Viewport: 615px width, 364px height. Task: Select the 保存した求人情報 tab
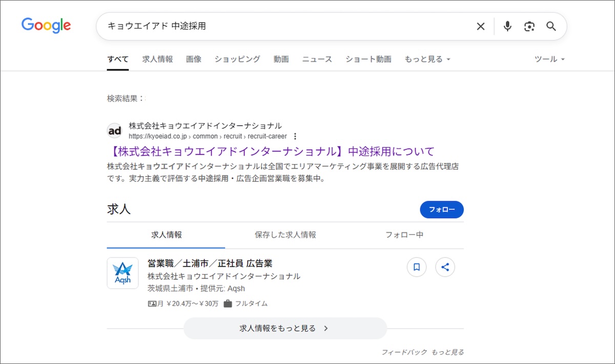click(285, 235)
